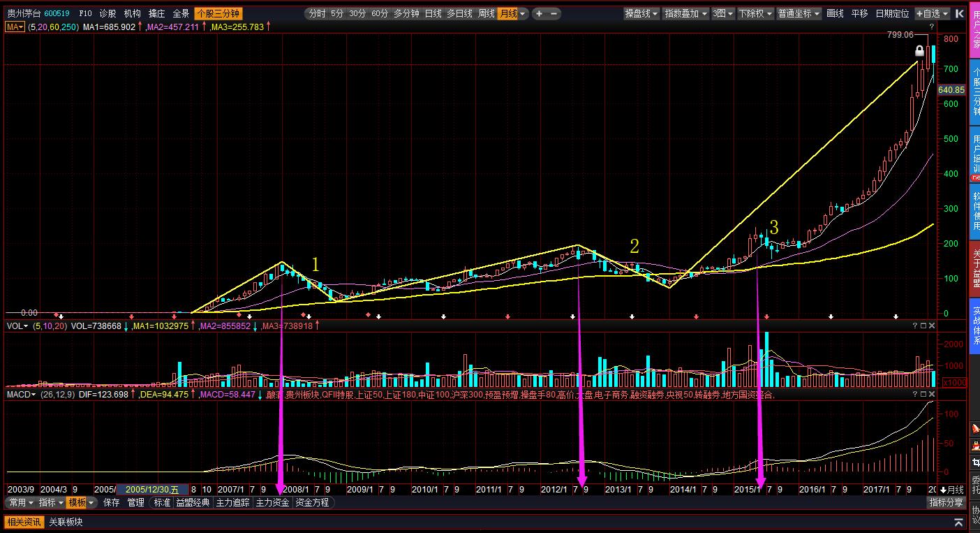Click the ×1000 volume scale marker
The image size is (980, 533).
[x=953, y=382]
